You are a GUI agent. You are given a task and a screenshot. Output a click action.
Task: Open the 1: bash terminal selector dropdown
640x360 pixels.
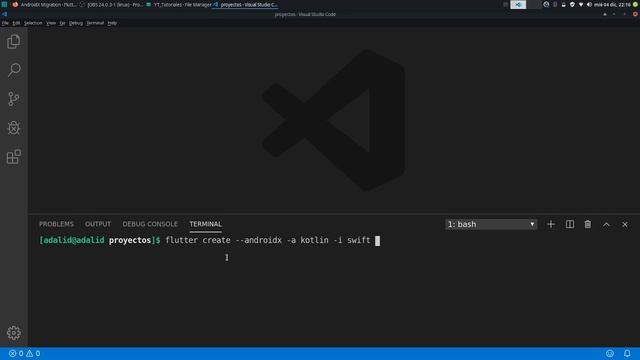(x=491, y=224)
